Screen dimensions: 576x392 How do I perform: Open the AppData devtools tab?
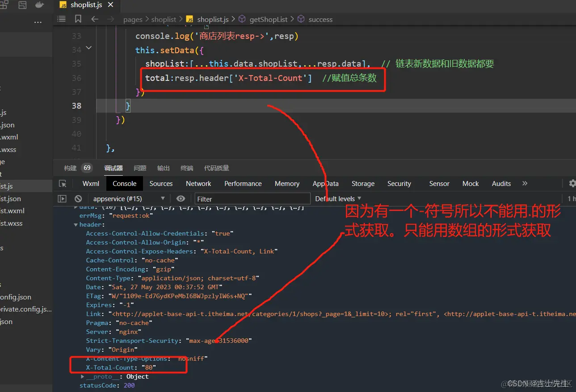point(325,184)
